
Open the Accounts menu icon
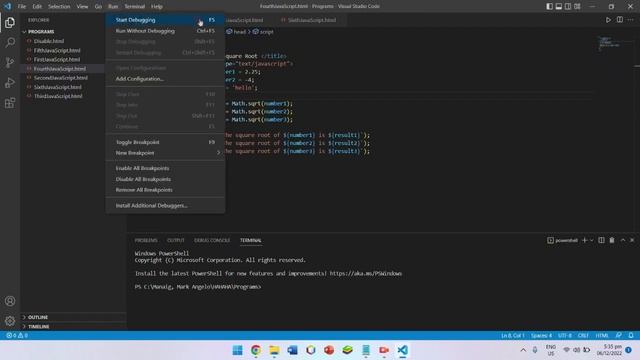10,301
